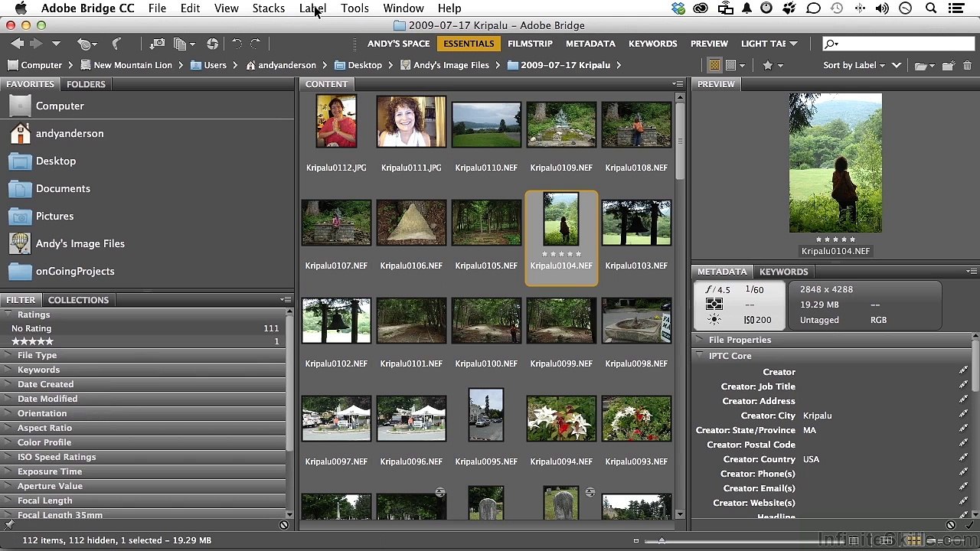Cancel metadata changes icon
This screenshot has width=980, height=551.
click(x=951, y=525)
